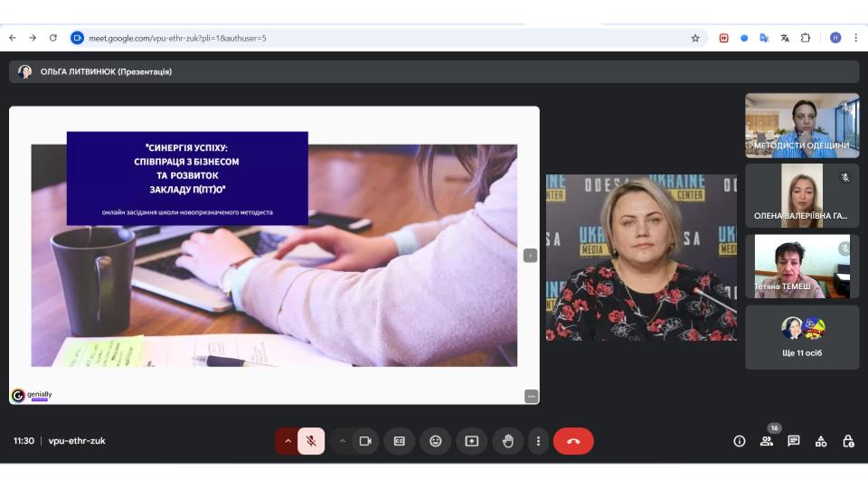This screenshot has width=868, height=488.
Task: Click the present screen icon
Action: pyautogui.click(x=471, y=441)
